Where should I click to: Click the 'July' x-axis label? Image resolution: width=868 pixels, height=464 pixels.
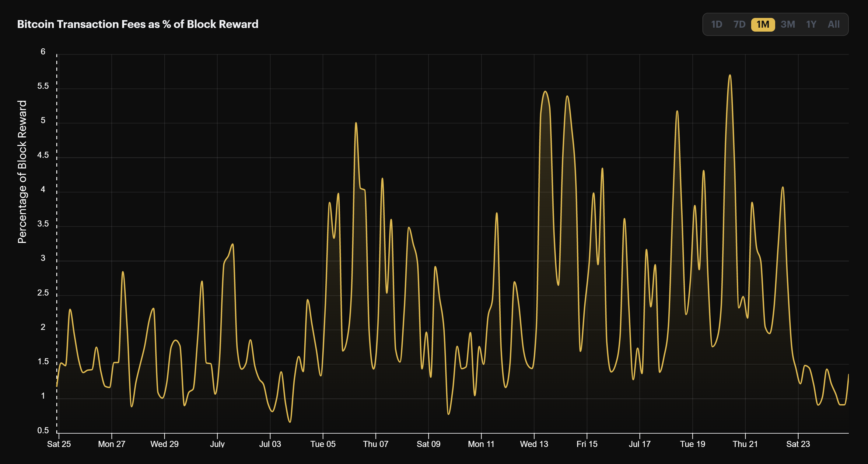coord(217,444)
